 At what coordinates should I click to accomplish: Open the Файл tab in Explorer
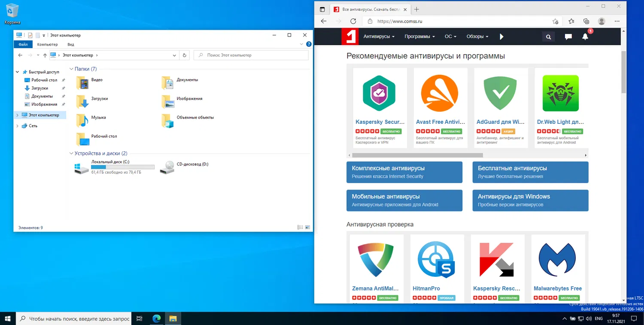(23, 44)
